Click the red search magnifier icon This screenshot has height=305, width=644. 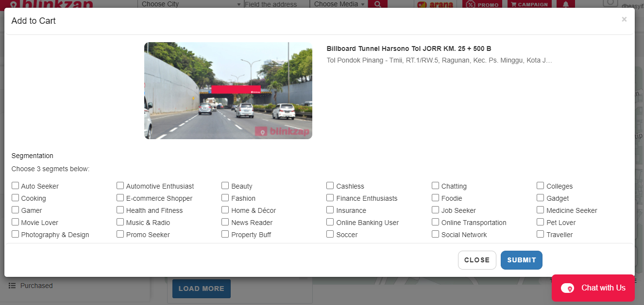coord(377,4)
